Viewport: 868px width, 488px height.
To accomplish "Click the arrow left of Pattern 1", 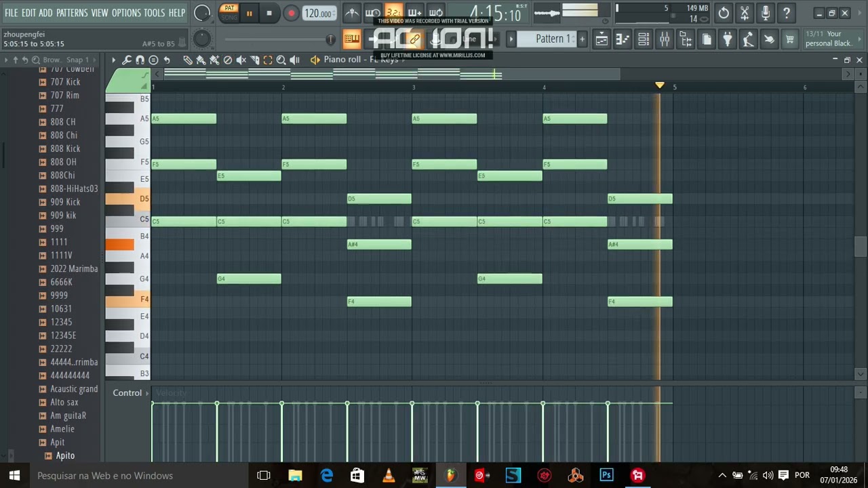I will [511, 39].
